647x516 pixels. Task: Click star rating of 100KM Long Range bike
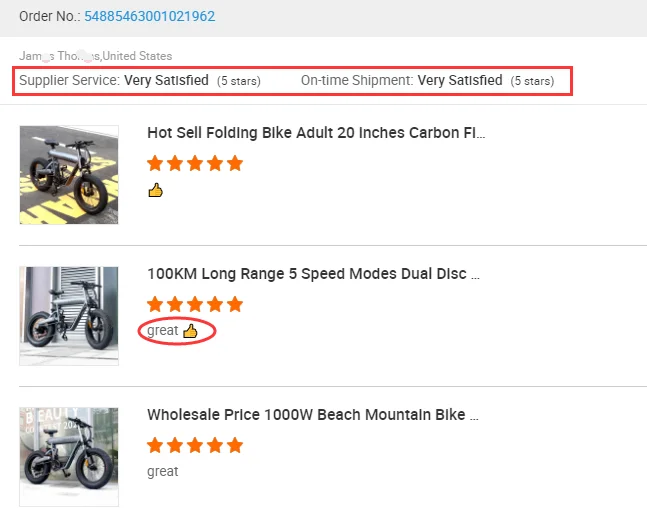[x=195, y=304]
